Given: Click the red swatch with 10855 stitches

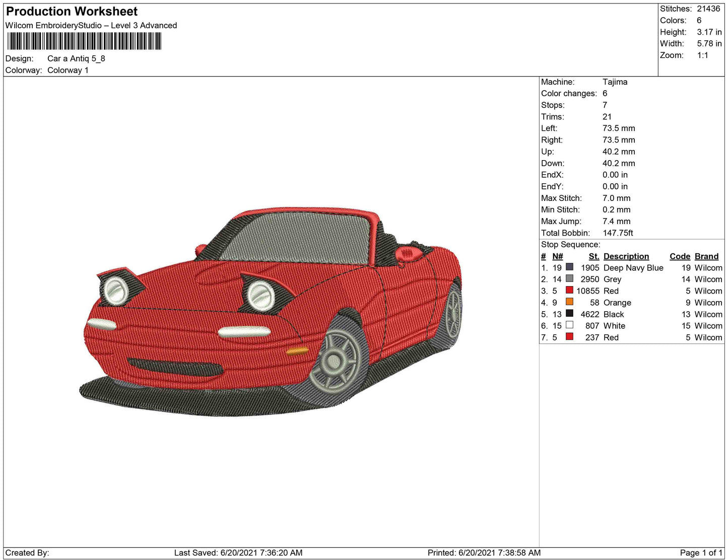Looking at the screenshot, I should click(569, 290).
